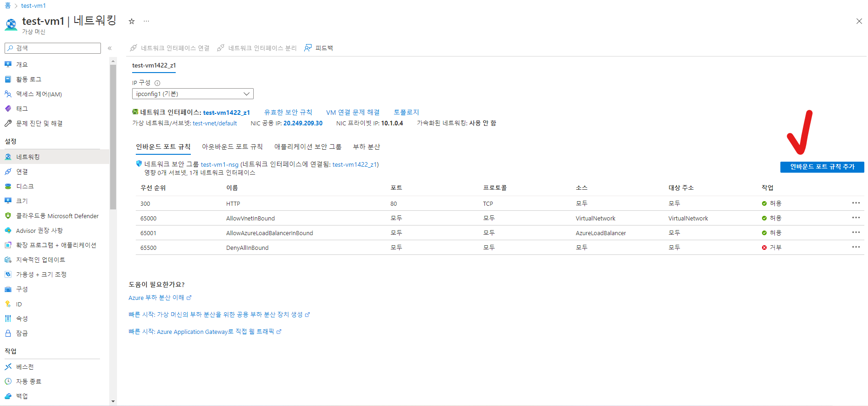
Task: Collapse the sidebar with the double chevron
Action: coord(110,48)
